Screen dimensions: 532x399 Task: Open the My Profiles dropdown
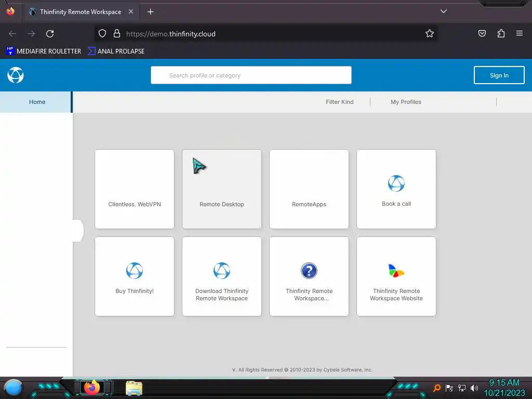406,102
